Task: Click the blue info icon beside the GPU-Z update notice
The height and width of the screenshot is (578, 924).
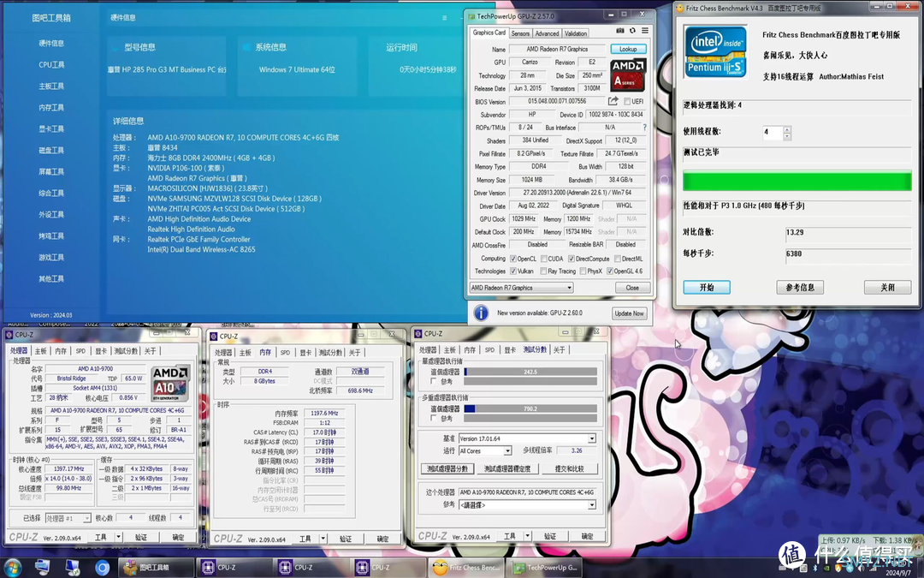Action: click(x=481, y=313)
